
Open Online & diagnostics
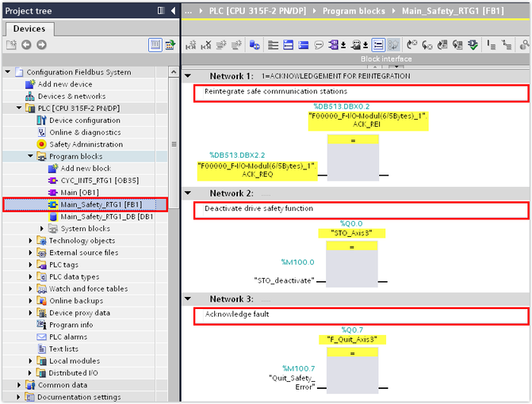[85, 132]
